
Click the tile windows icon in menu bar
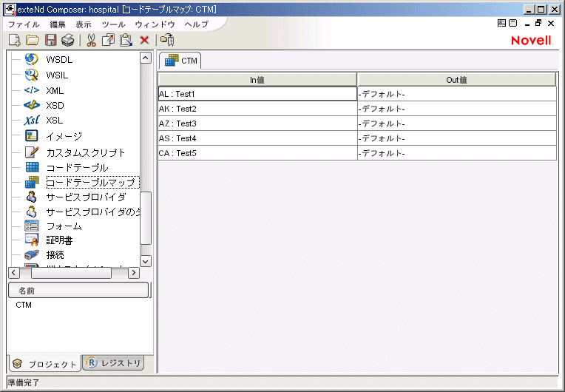click(501, 23)
